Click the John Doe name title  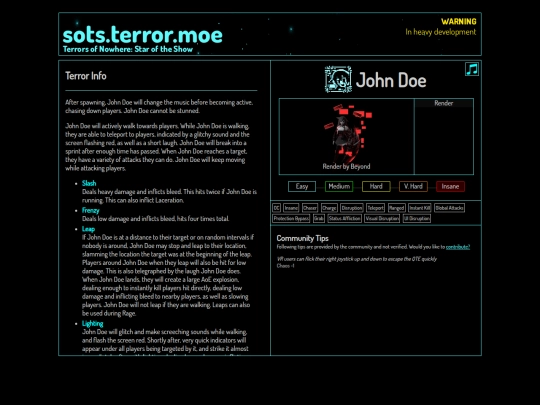pos(391,80)
